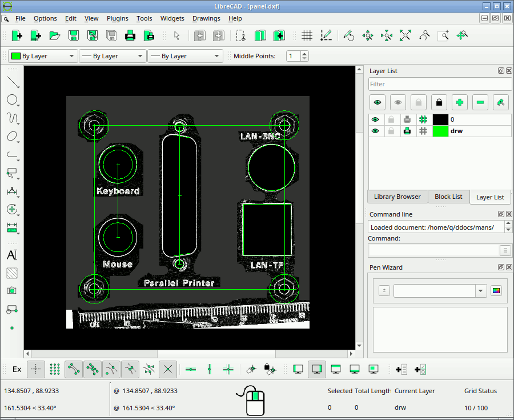Click the Command input field
This screenshot has width=514, height=420.
coord(433,251)
